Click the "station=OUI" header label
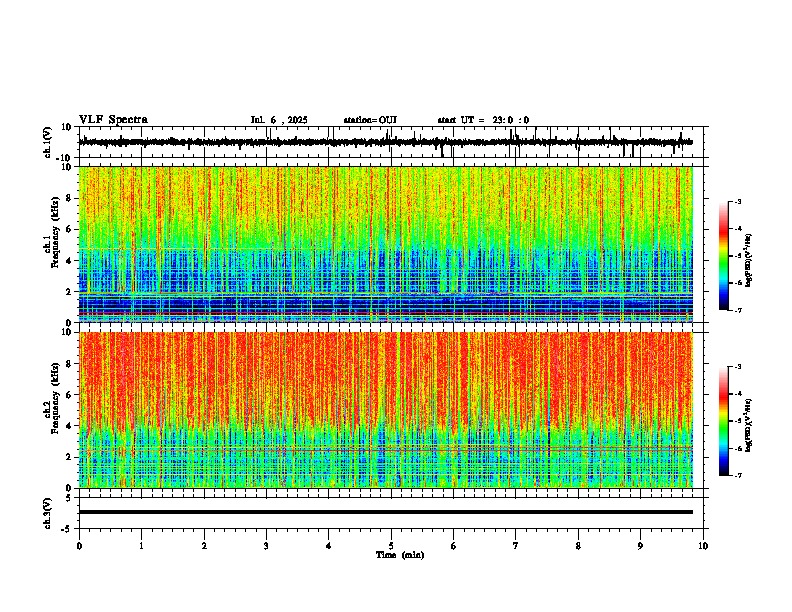 pyautogui.click(x=370, y=120)
